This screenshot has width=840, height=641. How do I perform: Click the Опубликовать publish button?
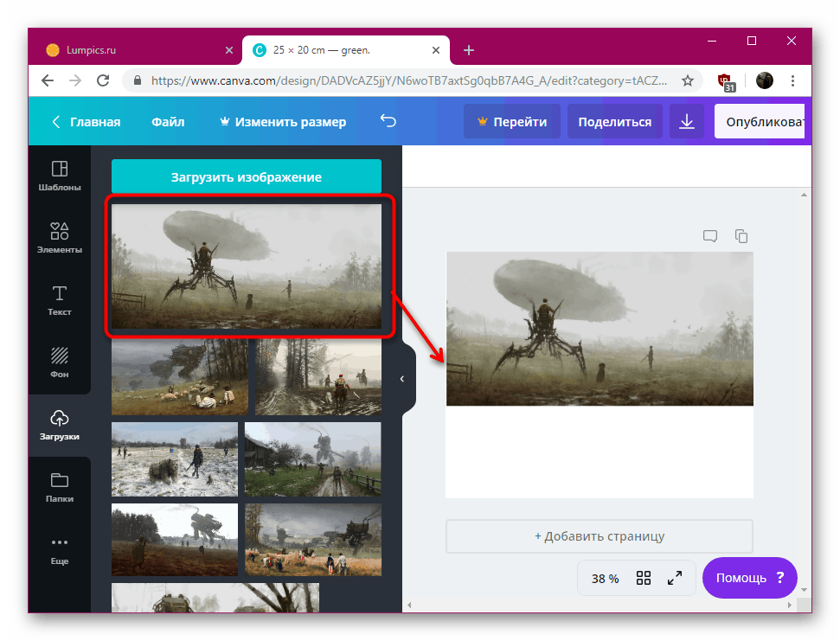tap(760, 122)
